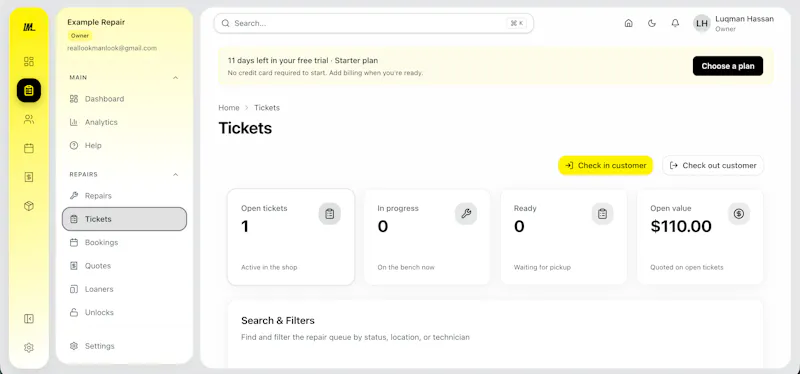
Task: Click Home breadcrumb link
Action: [x=229, y=108]
